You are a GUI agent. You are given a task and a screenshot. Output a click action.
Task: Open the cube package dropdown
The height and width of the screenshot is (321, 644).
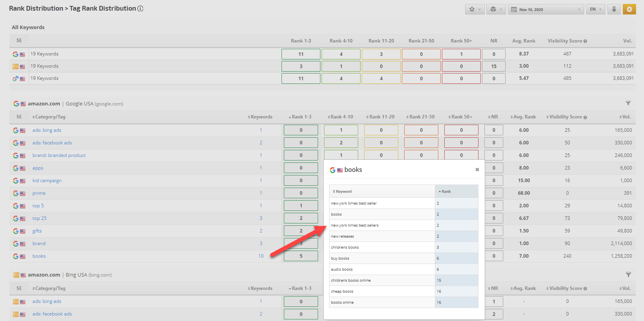tap(496, 9)
